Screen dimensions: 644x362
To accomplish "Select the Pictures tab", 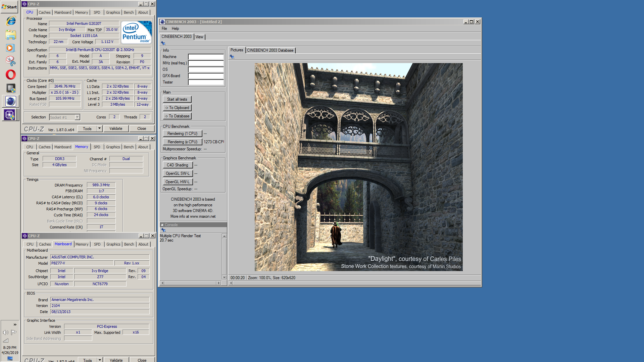I will (x=237, y=50).
